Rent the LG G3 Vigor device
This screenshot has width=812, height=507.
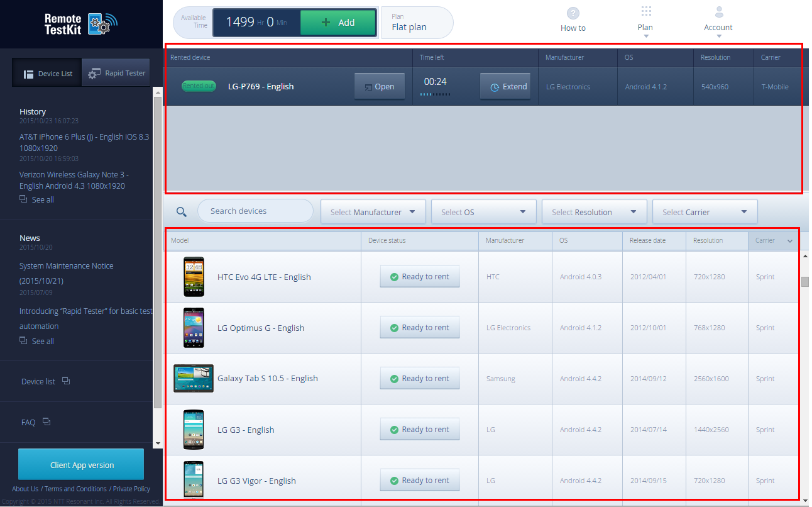419,480
